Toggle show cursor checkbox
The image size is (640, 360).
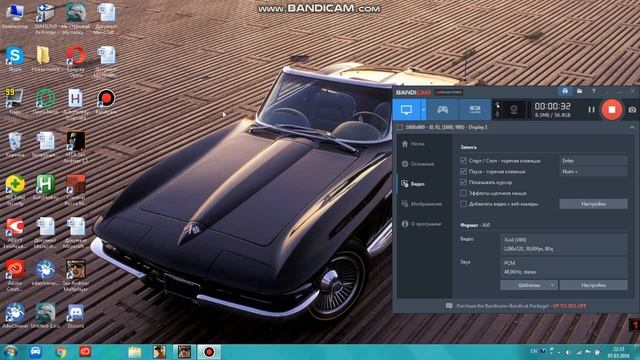[x=463, y=182]
